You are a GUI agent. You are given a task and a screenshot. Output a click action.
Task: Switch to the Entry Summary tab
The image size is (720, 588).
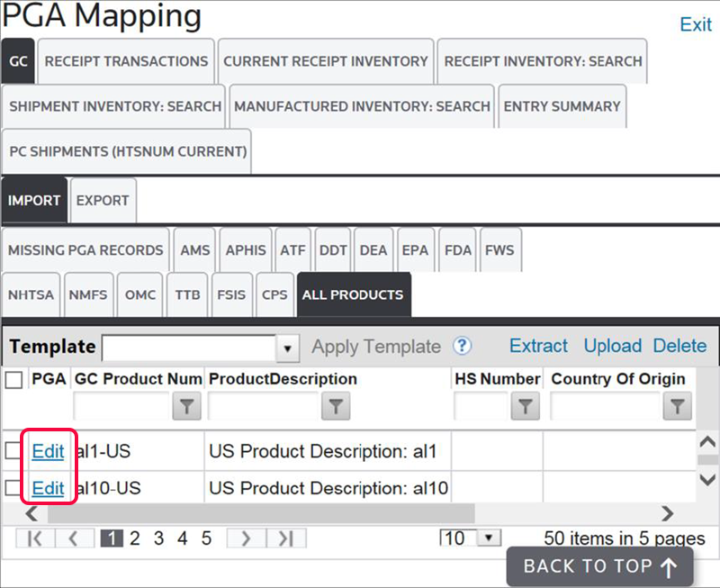click(562, 106)
